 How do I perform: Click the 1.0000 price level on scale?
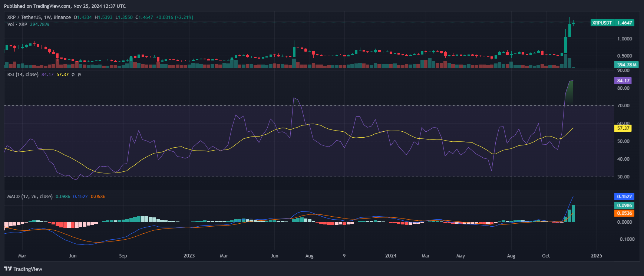[x=624, y=39]
